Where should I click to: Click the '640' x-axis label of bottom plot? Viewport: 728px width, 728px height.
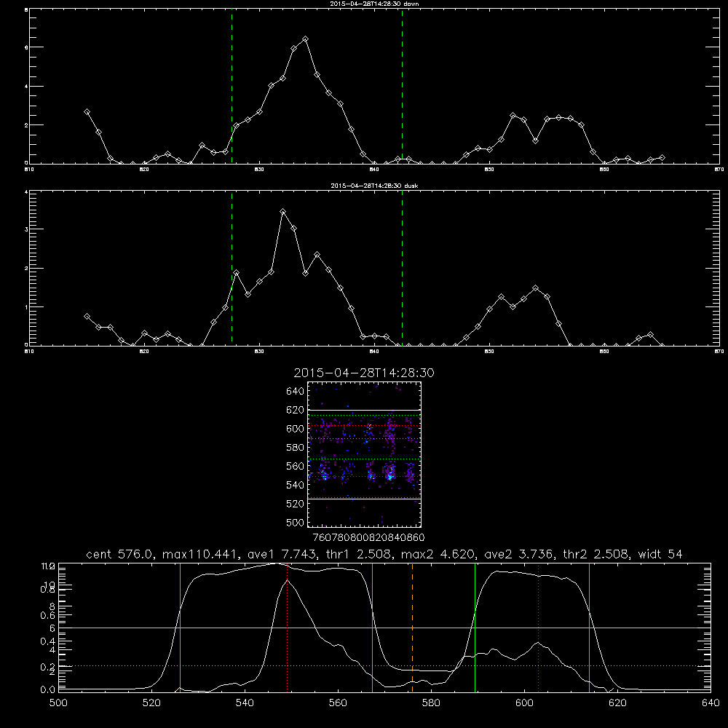coord(711,703)
